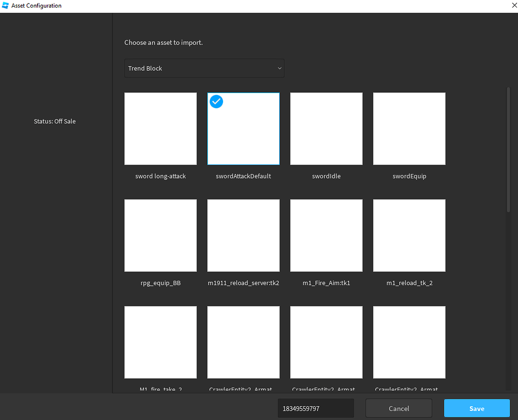Viewport: 518px width, 420px height.
Task: Select the swordIdle animation thumbnail
Action: (326, 129)
